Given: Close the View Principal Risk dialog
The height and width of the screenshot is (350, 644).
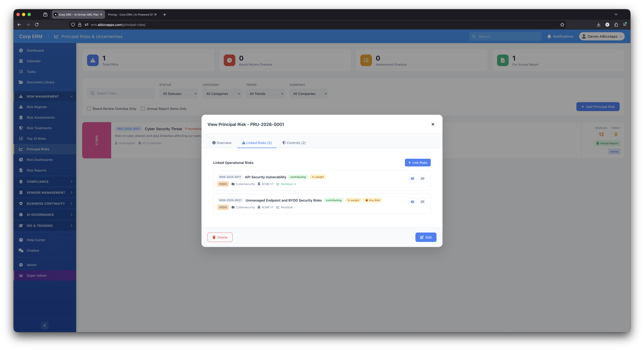Looking at the screenshot, I should click(x=433, y=124).
